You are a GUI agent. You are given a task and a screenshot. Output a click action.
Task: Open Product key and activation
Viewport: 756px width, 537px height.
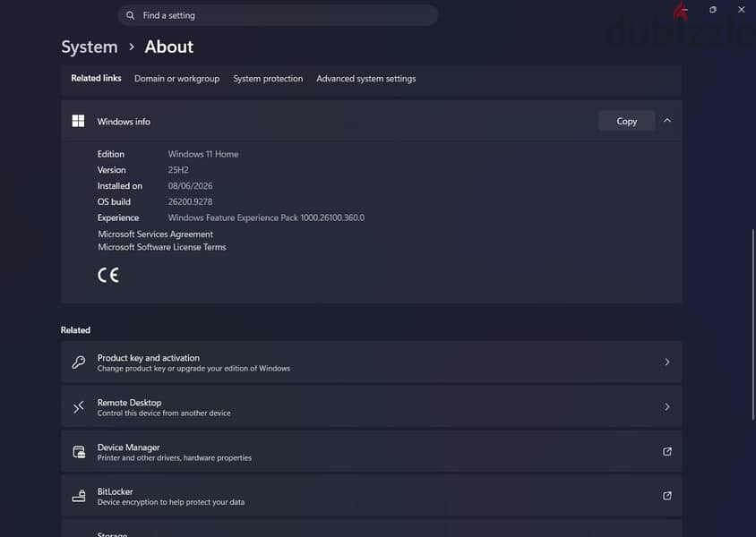(x=371, y=362)
